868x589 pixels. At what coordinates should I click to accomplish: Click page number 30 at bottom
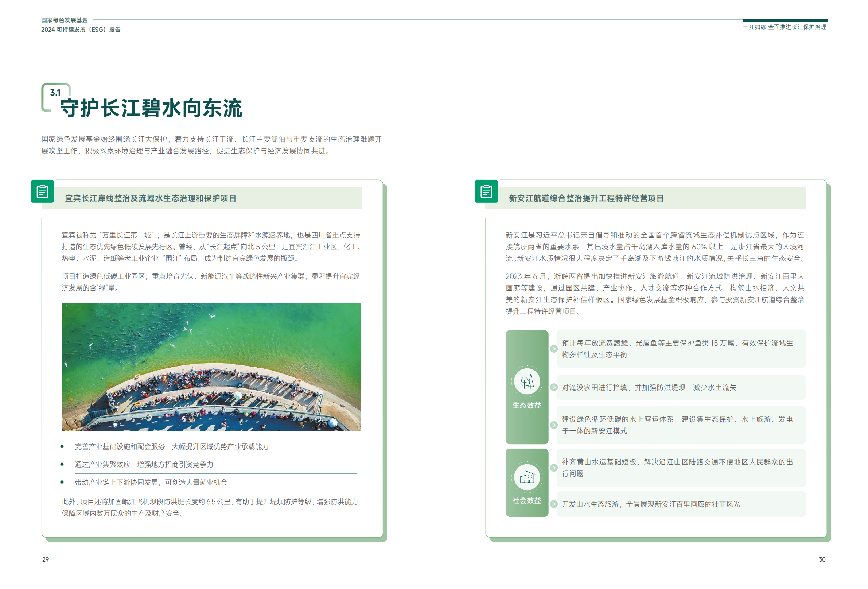tap(822, 559)
